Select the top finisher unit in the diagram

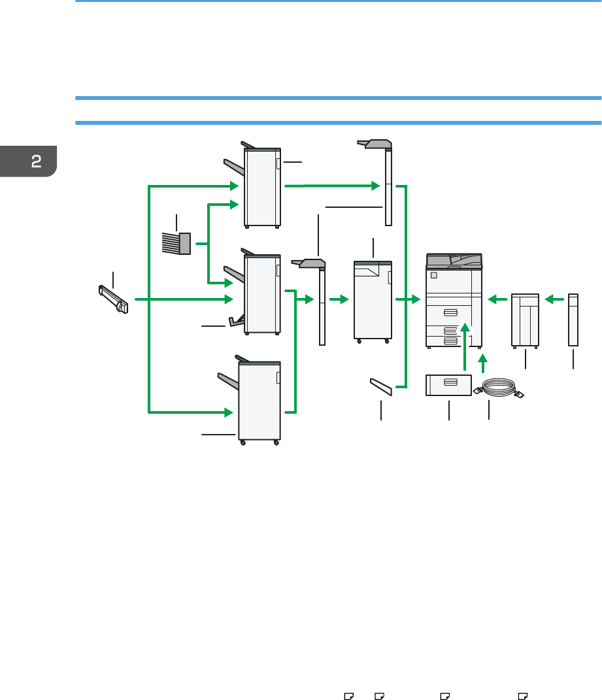[261, 186]
